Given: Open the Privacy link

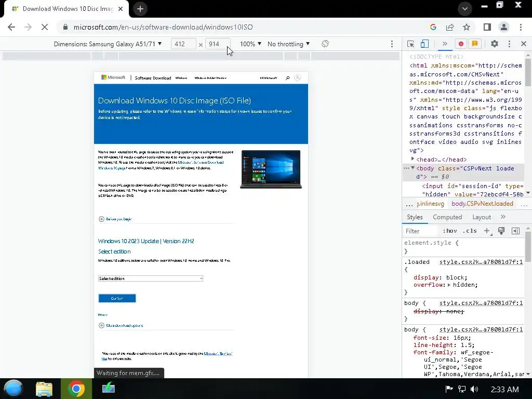Looking at the screenshot, I should (102, 315).
